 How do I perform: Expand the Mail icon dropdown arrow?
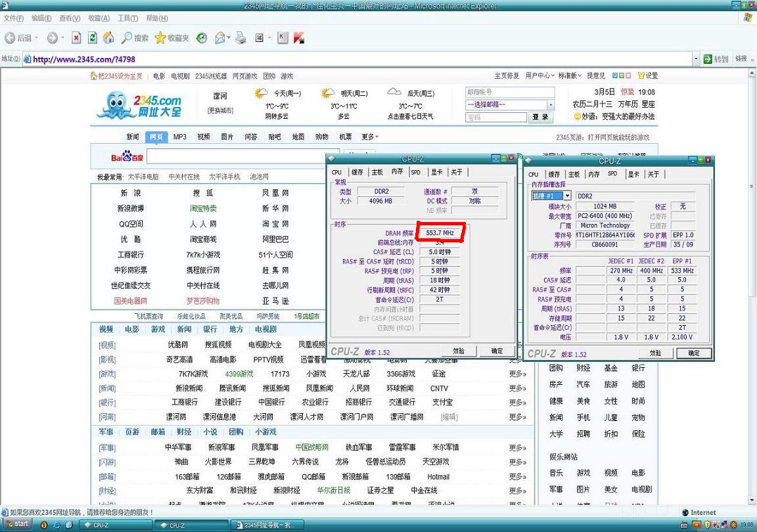click(x=229, y=37)
